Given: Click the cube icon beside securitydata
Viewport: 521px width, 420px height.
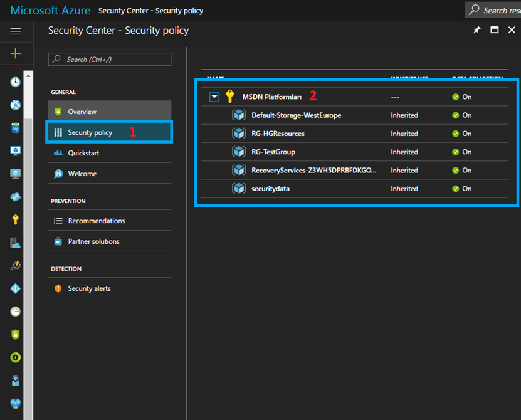Looking at the screenshot, I should 239,189.
